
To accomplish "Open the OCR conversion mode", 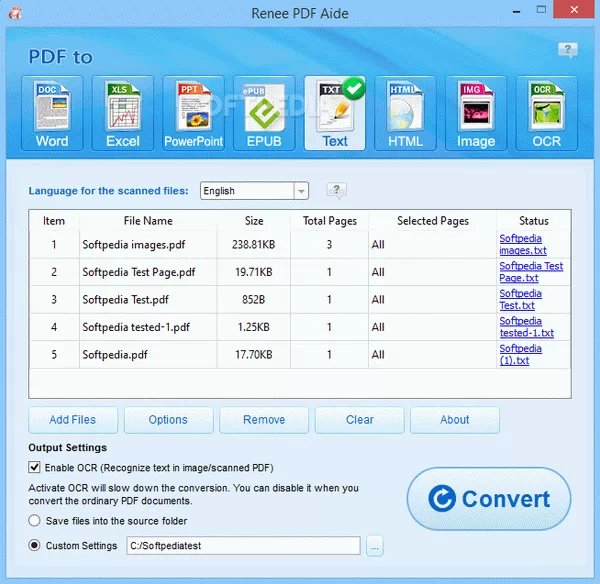I will 547,113.
